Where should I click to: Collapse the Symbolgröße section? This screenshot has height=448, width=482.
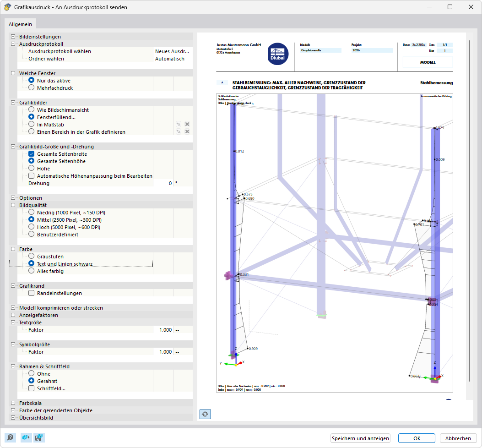(x=13, y=344)
